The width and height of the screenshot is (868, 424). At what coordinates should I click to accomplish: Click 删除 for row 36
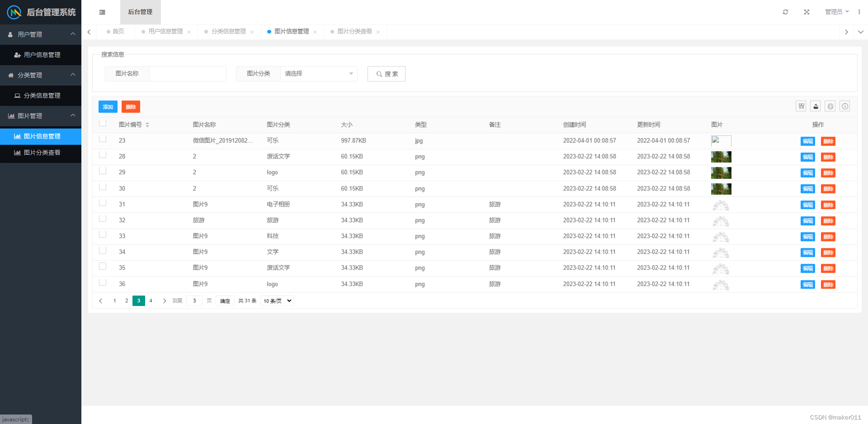click(828, 285)
